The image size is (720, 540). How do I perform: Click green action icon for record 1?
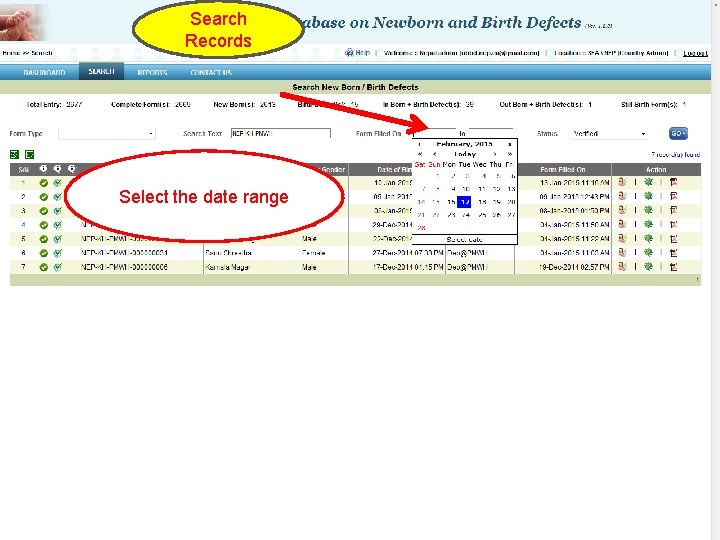pyautogui.click(x=648, y=182)
